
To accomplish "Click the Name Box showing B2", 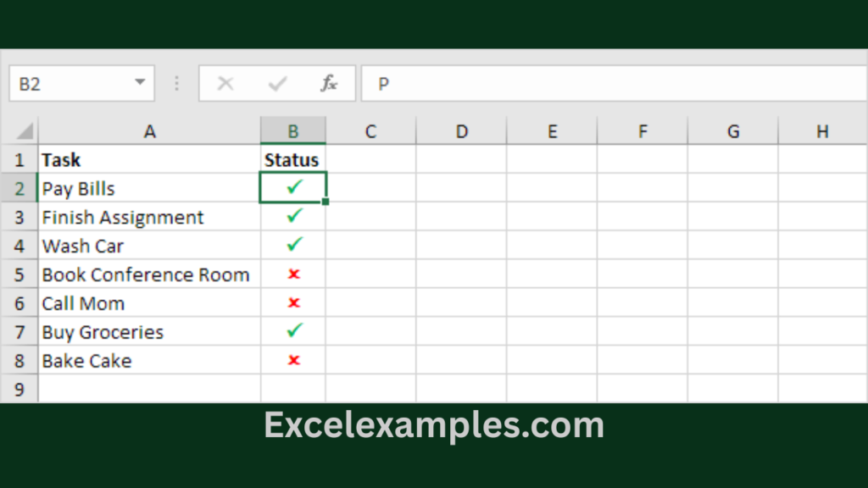I will tap(68, 84).
